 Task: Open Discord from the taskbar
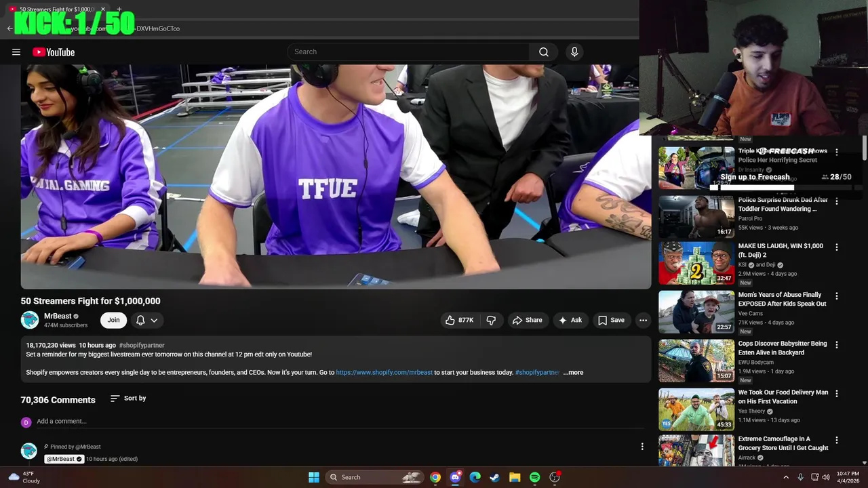(455, 477)
